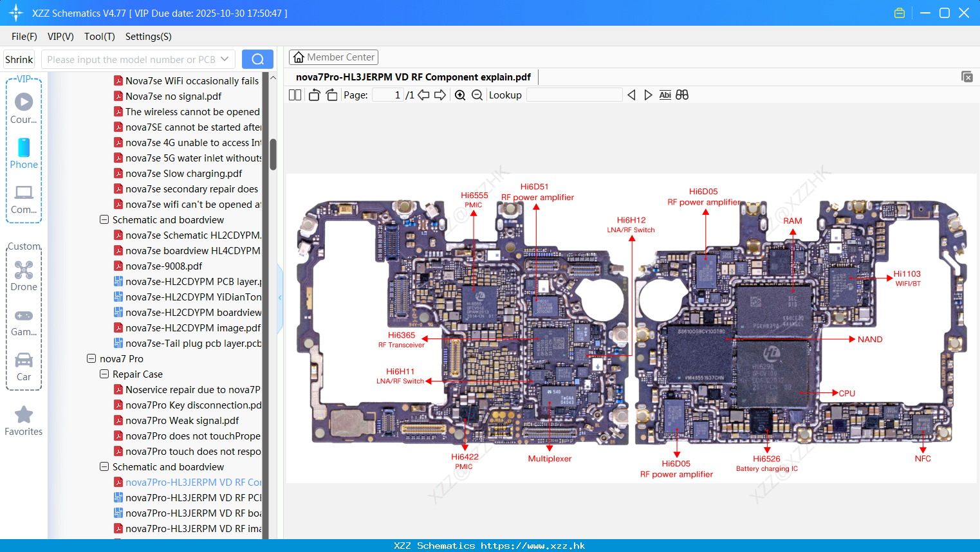Open the File menu
Image resolution: width=980 pixels, height=552 pixels.
click(x=24, y=37)
